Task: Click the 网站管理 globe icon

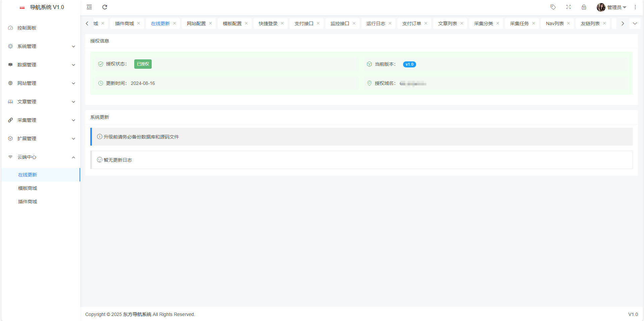Action: 10,83
